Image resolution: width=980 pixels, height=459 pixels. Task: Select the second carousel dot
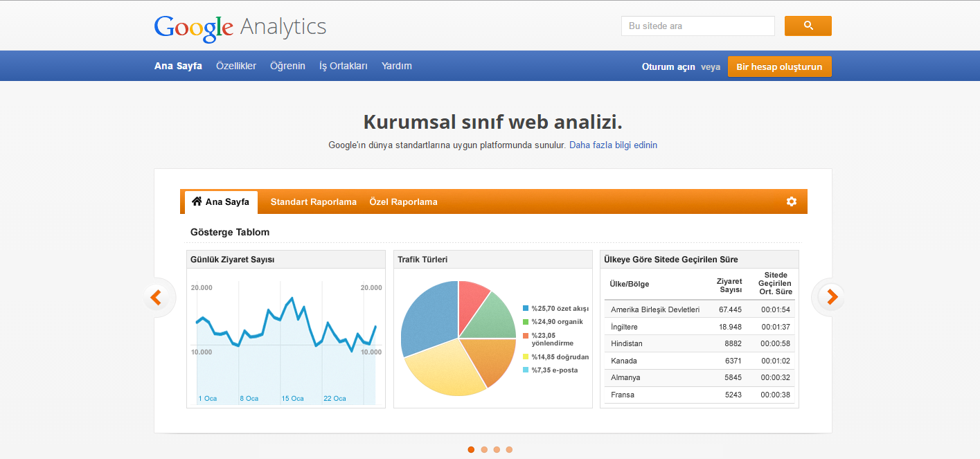[x=484, y=449]
